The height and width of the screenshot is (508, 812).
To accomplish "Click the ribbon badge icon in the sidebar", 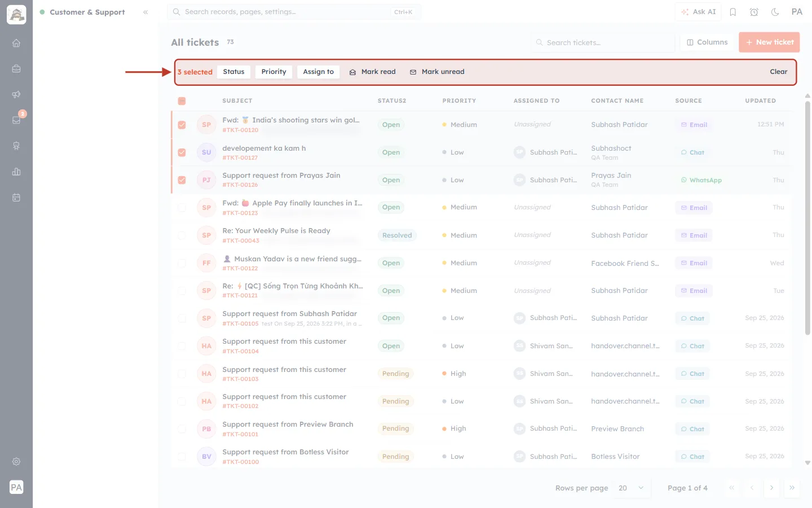I will pyautogui.click(x=16, y=146).
